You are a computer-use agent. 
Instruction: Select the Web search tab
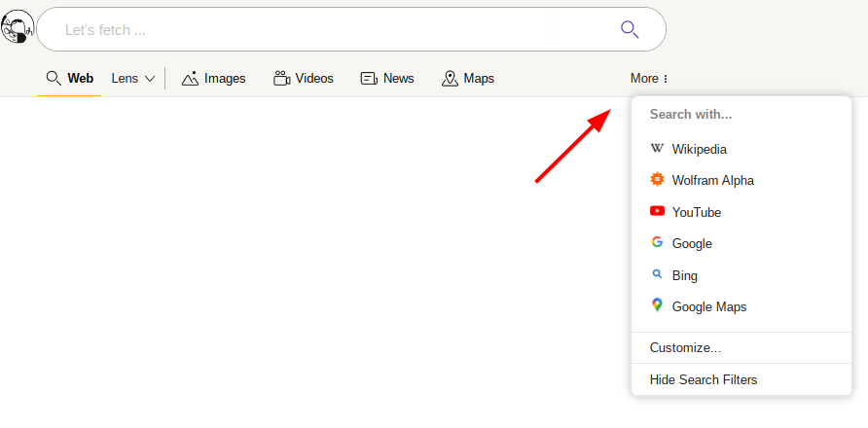69,79
